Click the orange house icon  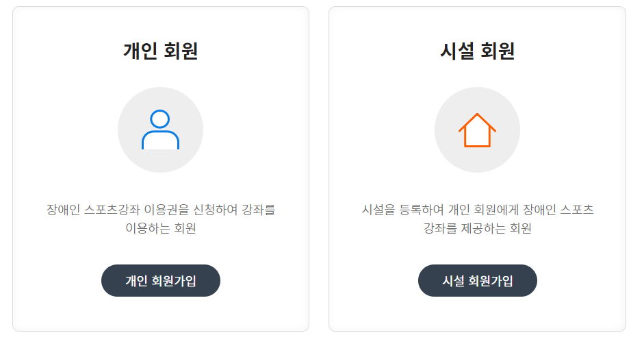[x=477, y=129]
